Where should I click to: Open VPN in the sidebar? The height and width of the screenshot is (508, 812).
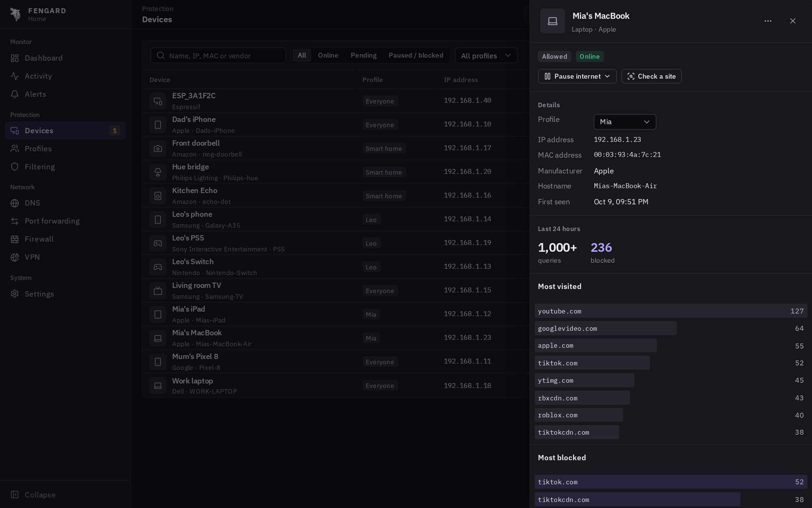tap(65, 257)
